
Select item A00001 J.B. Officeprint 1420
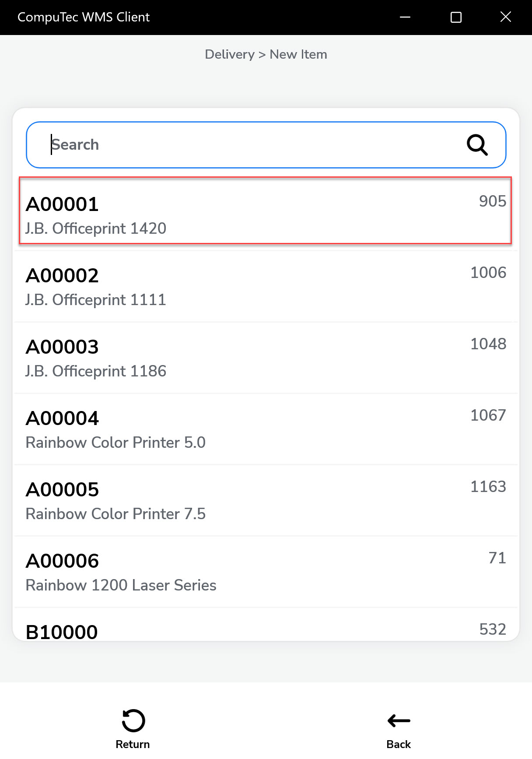[265, 211]
